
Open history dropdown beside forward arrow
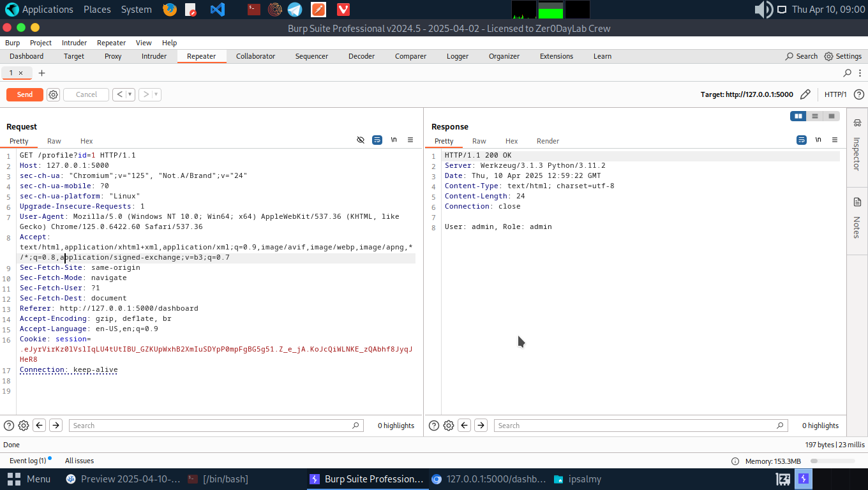pos(156,94)
